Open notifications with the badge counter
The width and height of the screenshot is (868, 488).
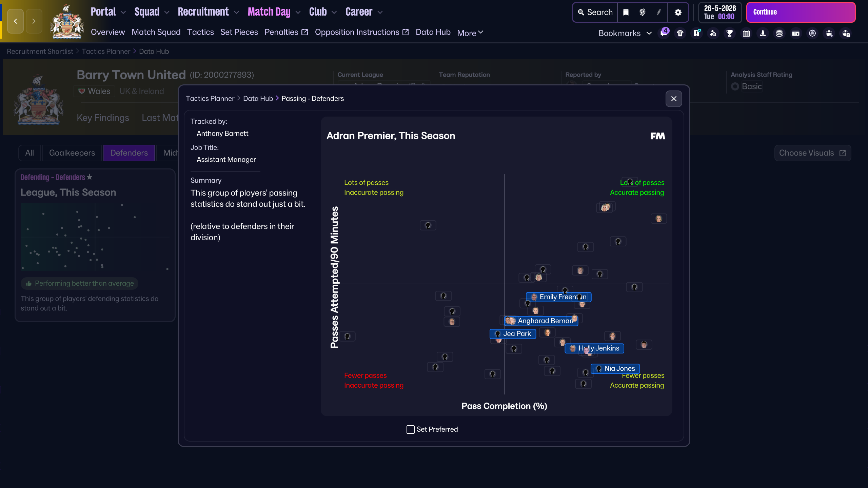[664, 33]
